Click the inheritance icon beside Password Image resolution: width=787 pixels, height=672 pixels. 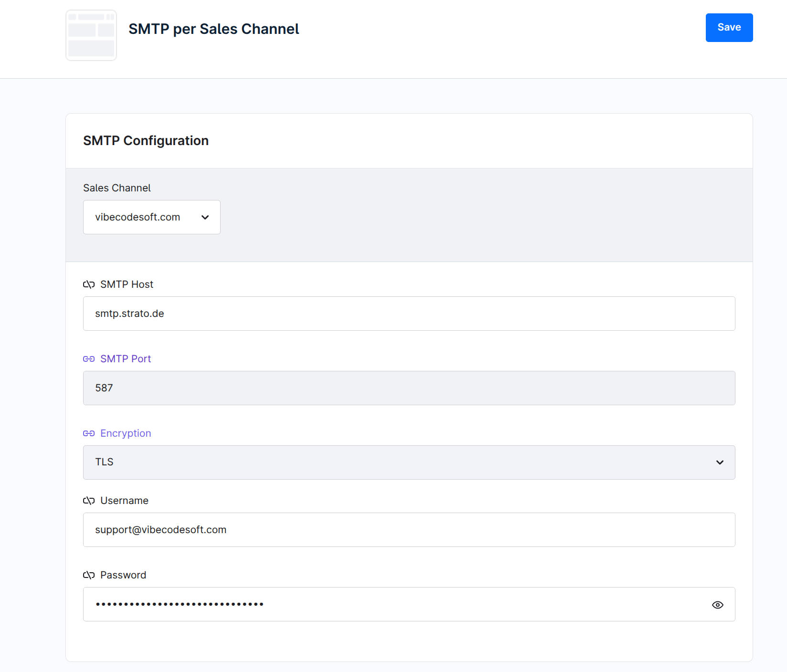(89, 575)
